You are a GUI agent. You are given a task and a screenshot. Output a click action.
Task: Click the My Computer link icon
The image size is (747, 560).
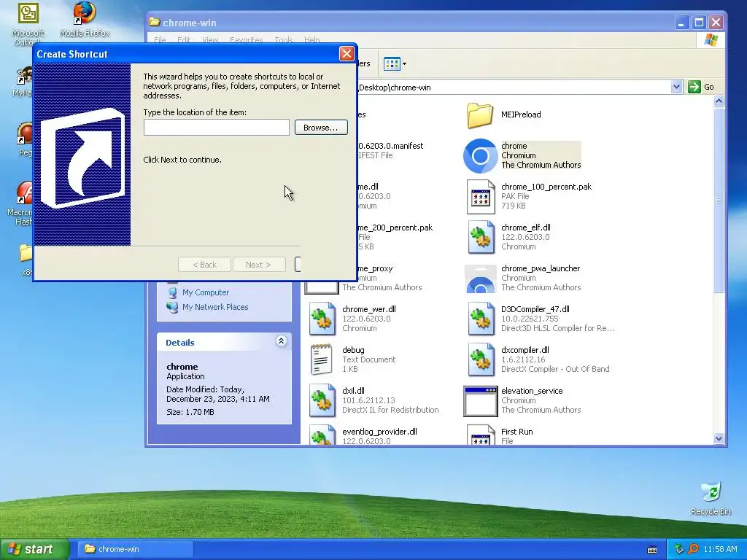(x=172, y=292)
